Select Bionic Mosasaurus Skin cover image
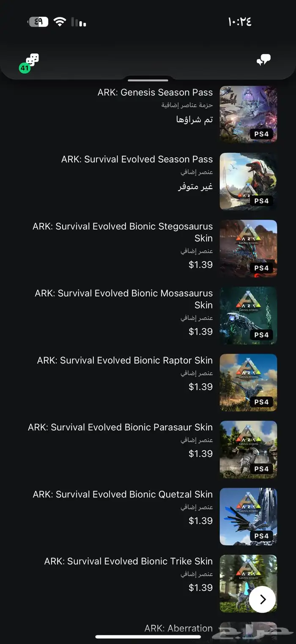Screen dimensions: 296x644 [249, 315]
